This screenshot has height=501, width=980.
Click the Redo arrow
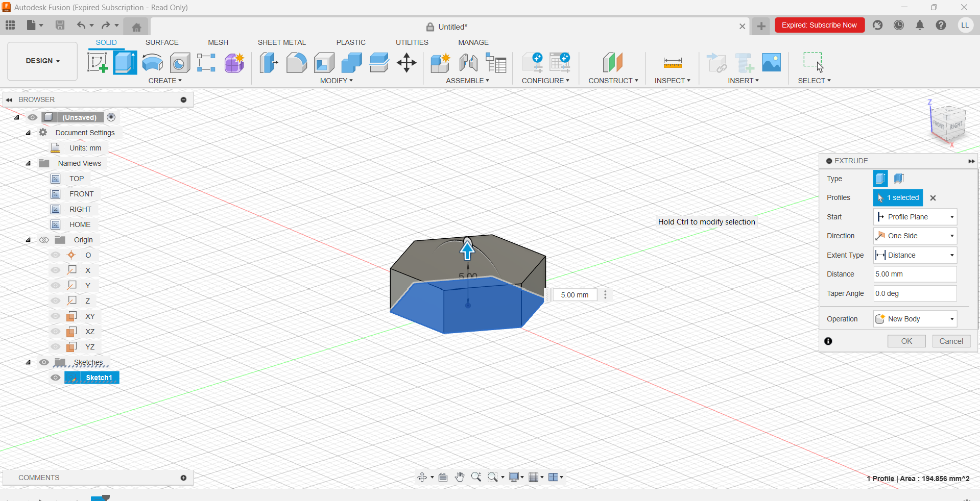click(x=105, y=25)
